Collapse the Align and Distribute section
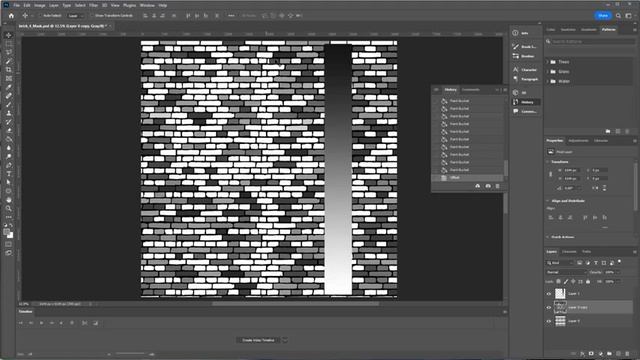 pos(548,201)
